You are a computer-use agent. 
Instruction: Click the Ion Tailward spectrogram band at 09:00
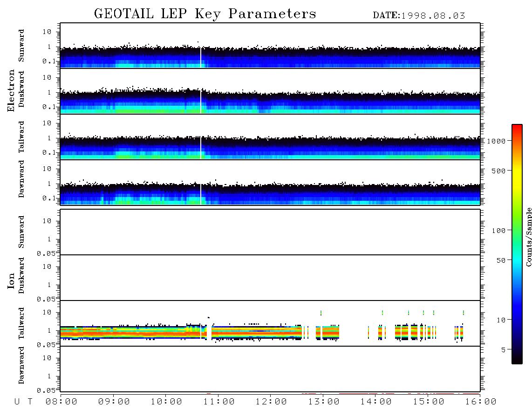coord(114,333)
